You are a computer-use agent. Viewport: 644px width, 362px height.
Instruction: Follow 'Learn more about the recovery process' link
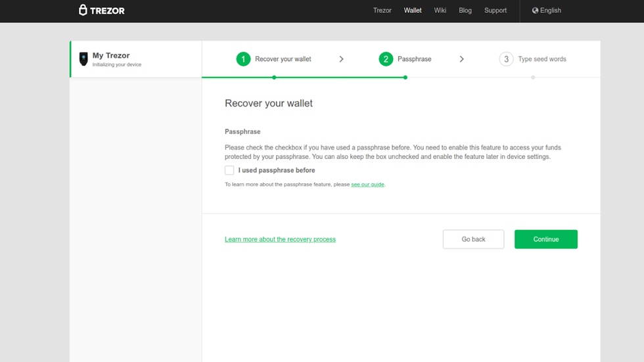click(280, 239)
